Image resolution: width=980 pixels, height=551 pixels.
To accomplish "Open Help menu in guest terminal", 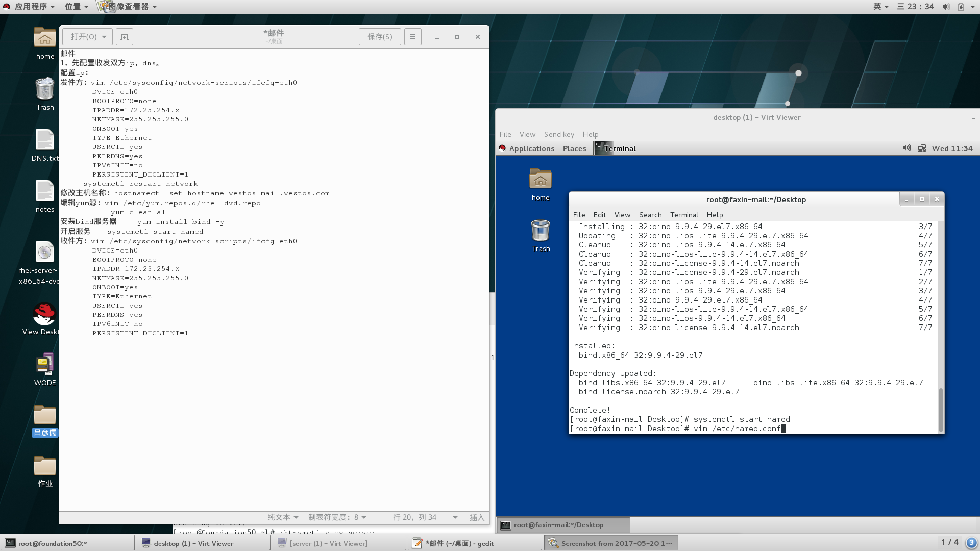I will coord(715,215).
